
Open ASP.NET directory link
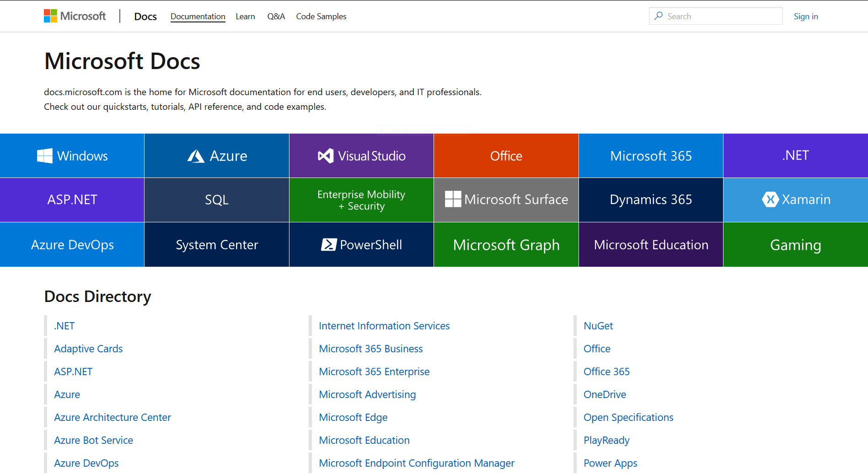73,372
